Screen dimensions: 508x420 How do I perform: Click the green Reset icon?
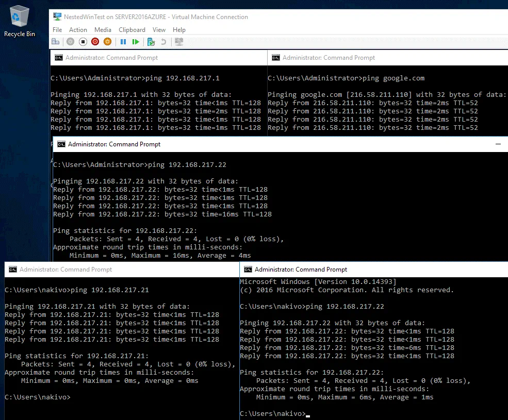click(136, 42)
